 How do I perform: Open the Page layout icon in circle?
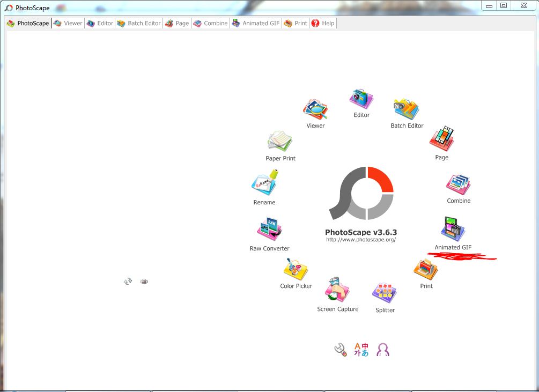tap(442, 138)
